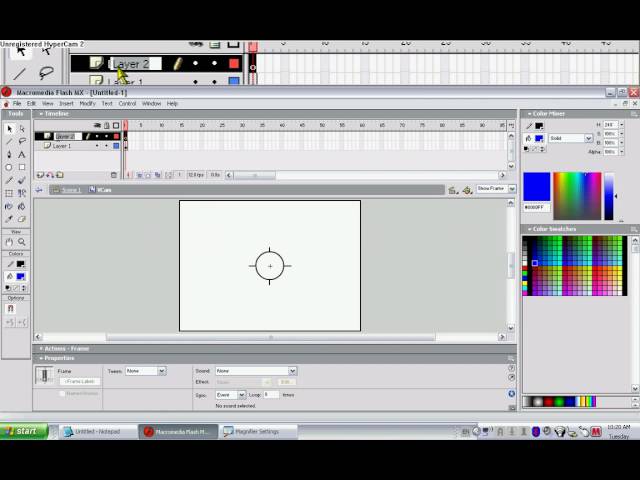
Task: Collapse the Color Swatches panel
Action: pyautogui.click(x=529, y=229)
